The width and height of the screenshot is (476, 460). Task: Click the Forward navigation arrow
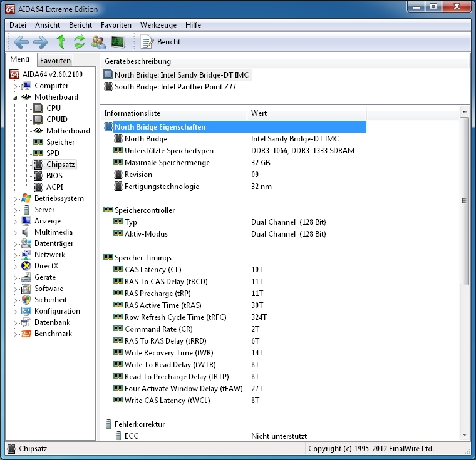[40, 42]
